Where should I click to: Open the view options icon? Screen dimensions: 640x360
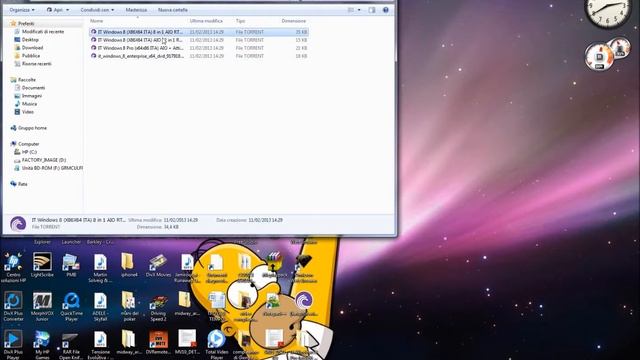351,10
